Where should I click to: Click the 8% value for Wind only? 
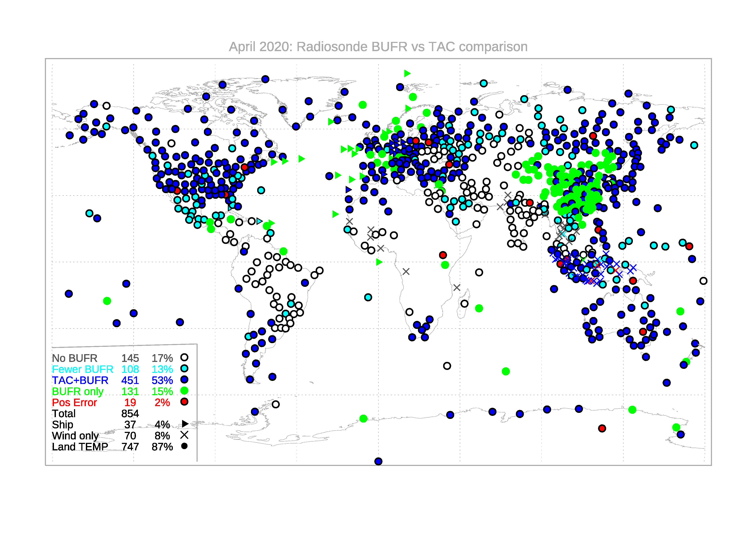pyautogui.click(x=162, y=436)
